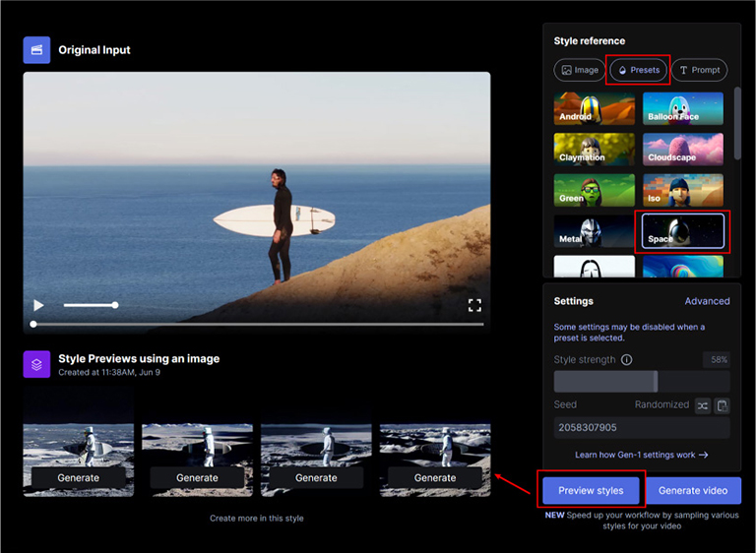Play the original input video
756x553 pixels.
(38, 305)
